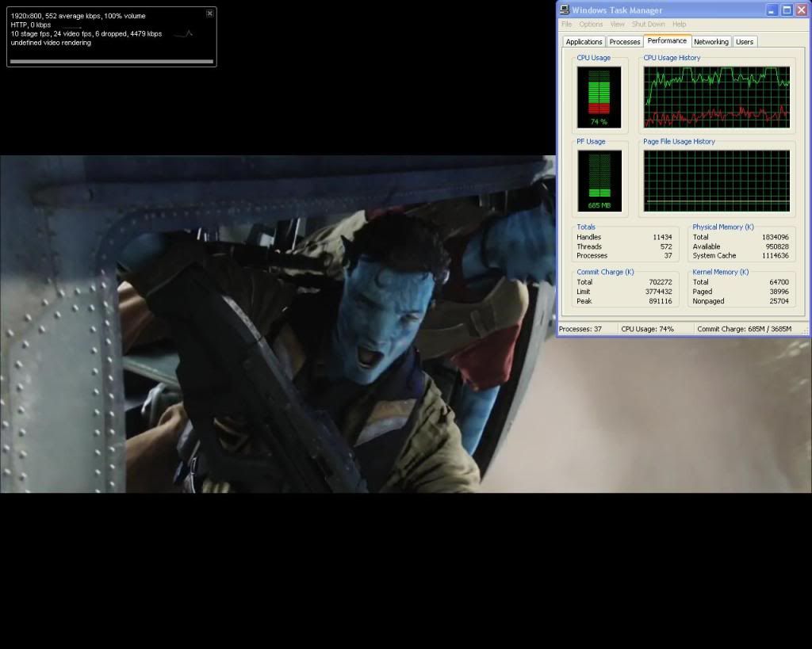The width and height of the screenshot is (812, 649).
Task: Open the Networking tab
Action: (x=711, y=42)
